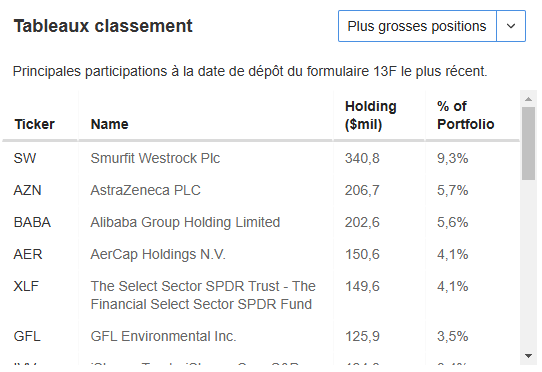Sort by the Name column header
This screenshot has height=372, width=542.
click(x=109, y=124)
